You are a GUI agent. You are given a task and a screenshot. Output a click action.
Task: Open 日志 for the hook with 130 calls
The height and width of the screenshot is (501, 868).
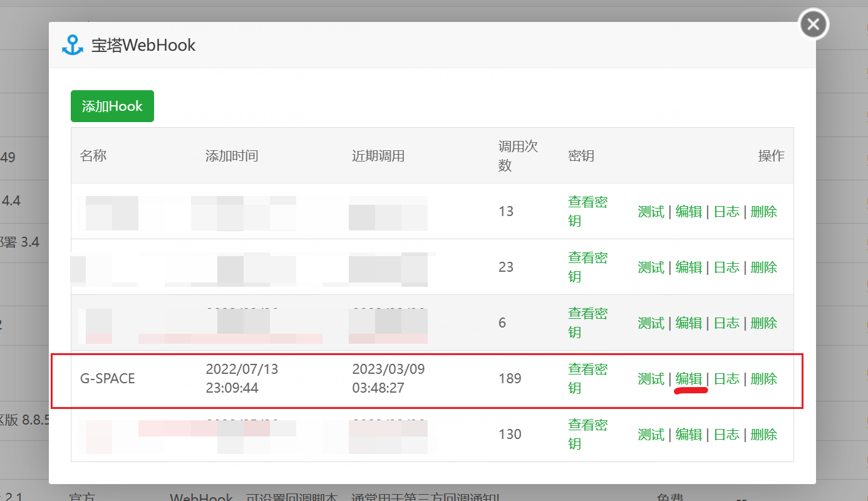pyautogui.click(x=726, y=435)
